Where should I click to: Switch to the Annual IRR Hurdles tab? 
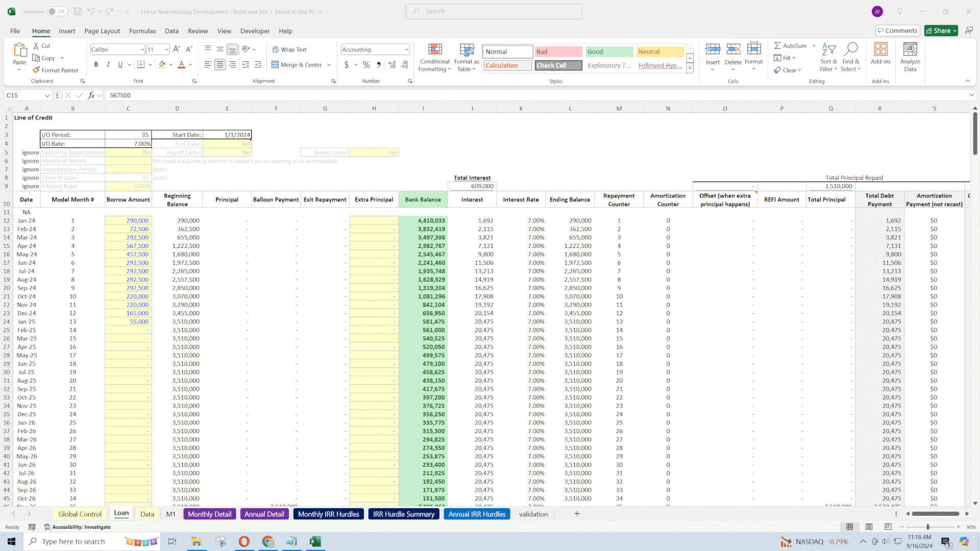477,513
